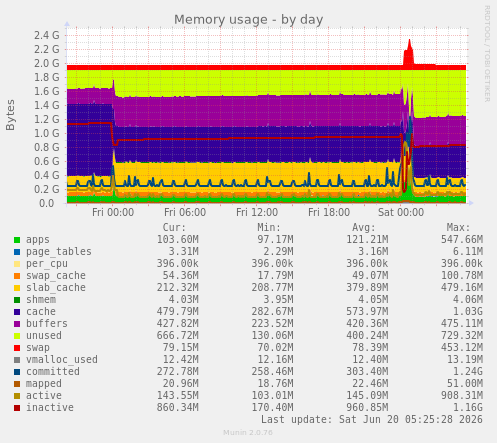Image resolution: width=497 pixels, height=443 pixels.
Task: Click the inactive legend dark red swatch
Action: point(17,408)
